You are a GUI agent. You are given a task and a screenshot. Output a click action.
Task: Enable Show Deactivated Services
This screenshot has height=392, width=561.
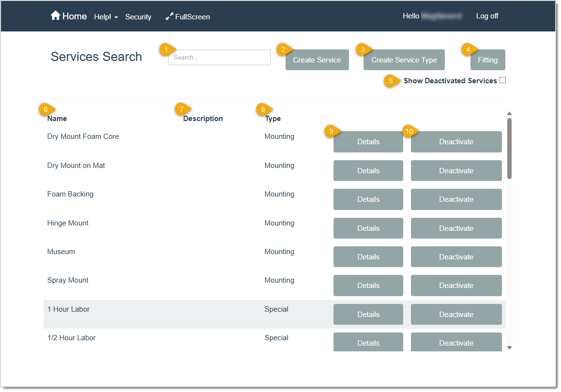[x=502, y=80]
